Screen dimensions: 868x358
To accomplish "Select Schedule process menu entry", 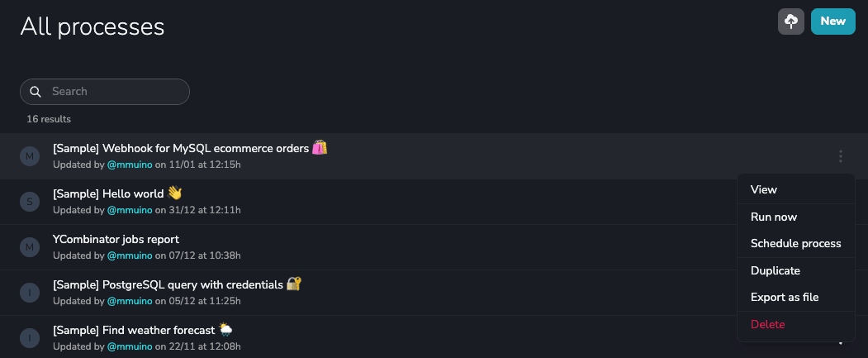I will (796, 243).
